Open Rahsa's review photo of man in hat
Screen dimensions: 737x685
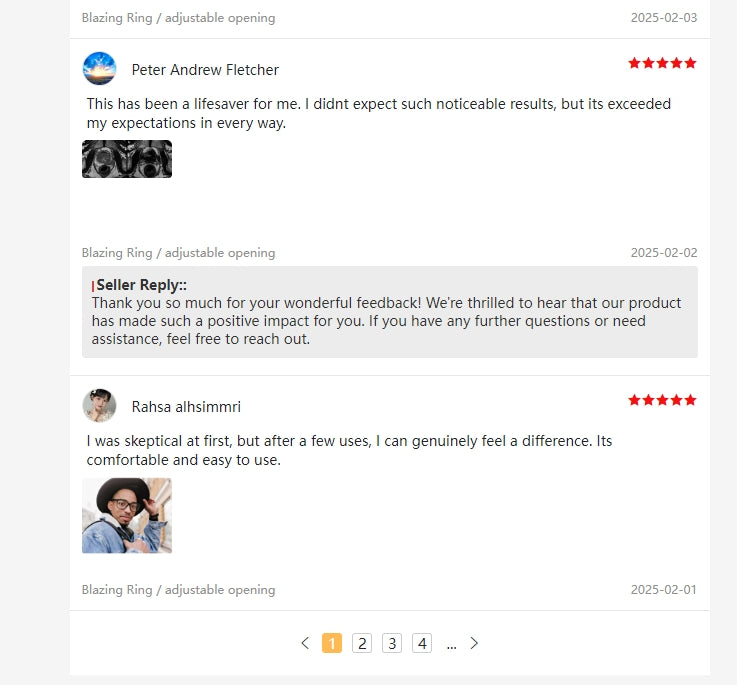[127, 515]
